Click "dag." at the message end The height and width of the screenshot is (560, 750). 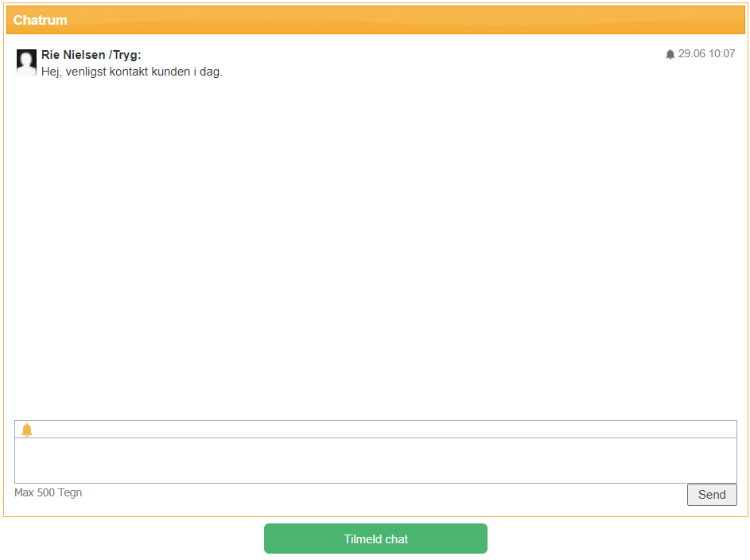[x=211, y=72]
